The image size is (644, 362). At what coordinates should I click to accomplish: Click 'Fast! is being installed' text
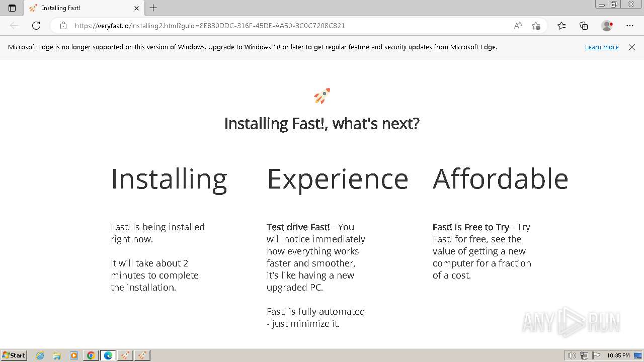coord(157,227)
